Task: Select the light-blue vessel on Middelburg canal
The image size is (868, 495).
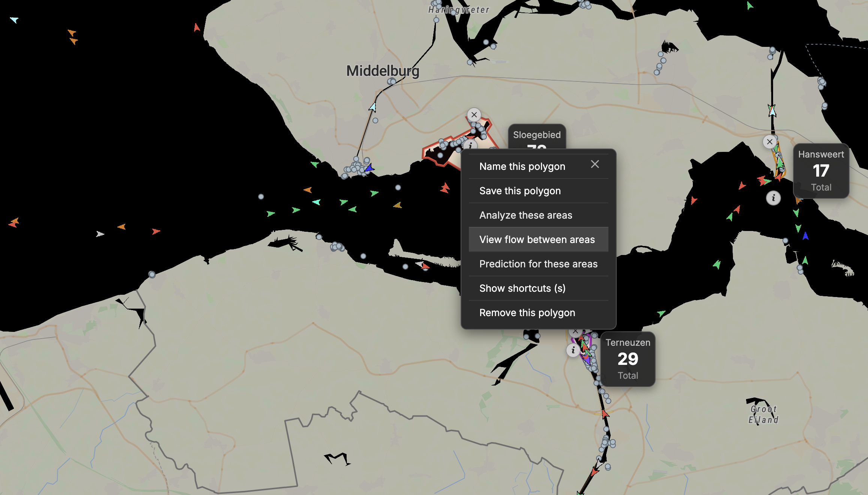Action: point(372,107)
